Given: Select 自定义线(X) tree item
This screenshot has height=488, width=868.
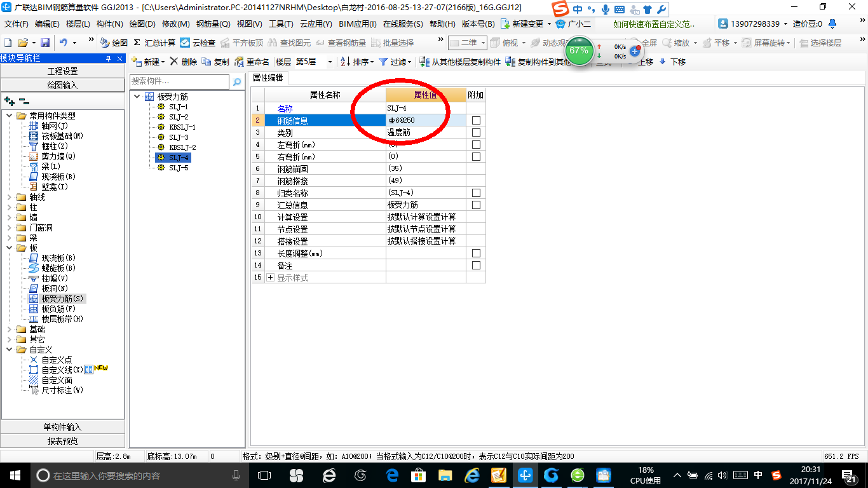Looking at the screenshot, I should point(56,370).
